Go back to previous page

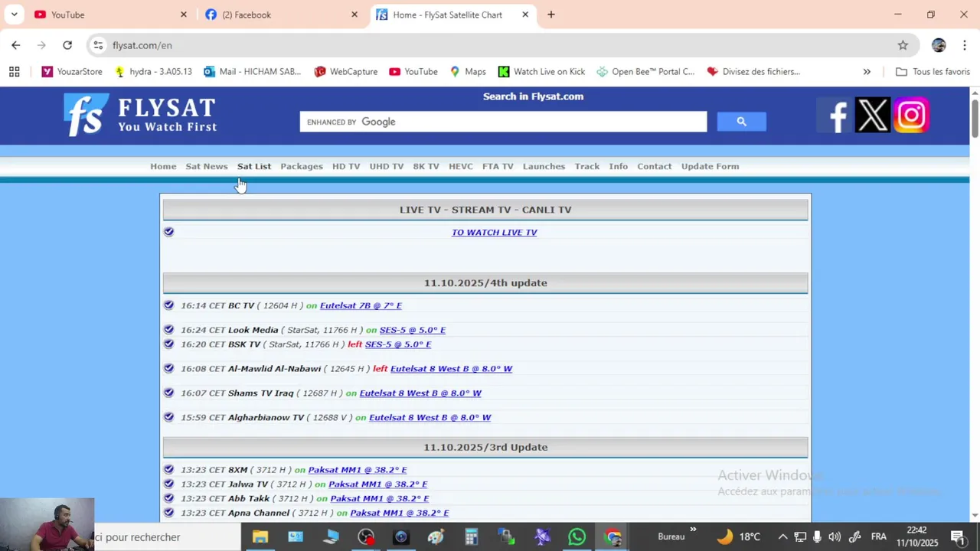[x=16, y=45]
